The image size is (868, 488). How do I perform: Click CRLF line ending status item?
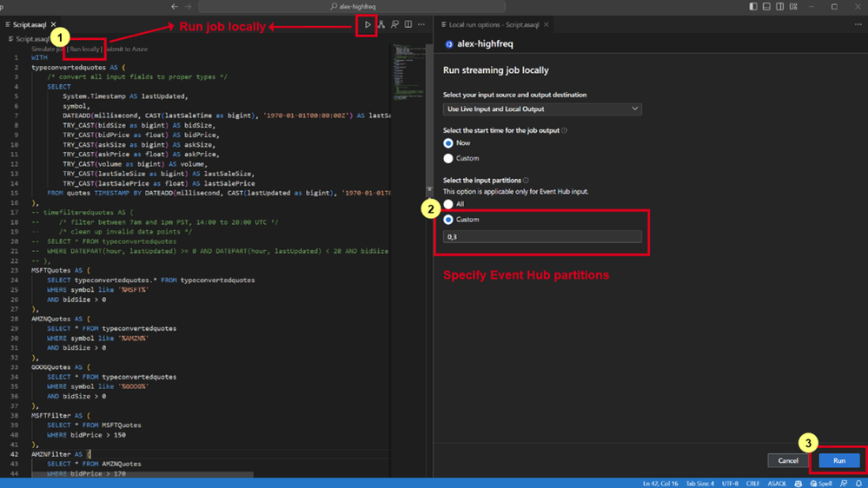click(752, 484)
